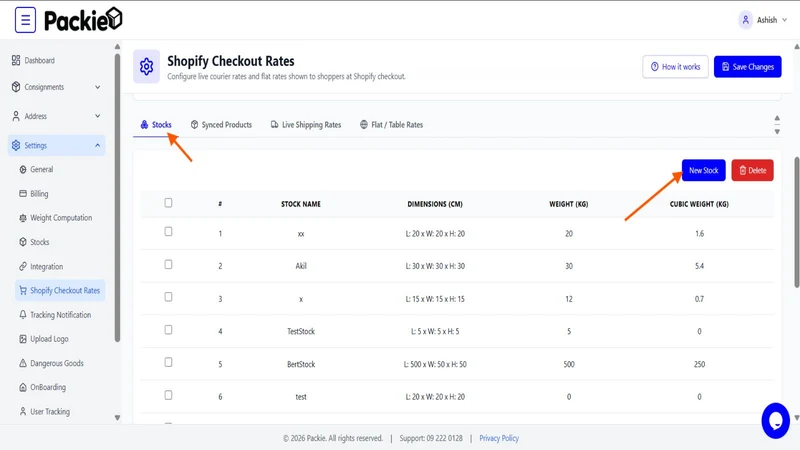Click the OnBoarding icon in sidebar

[23, 387]
